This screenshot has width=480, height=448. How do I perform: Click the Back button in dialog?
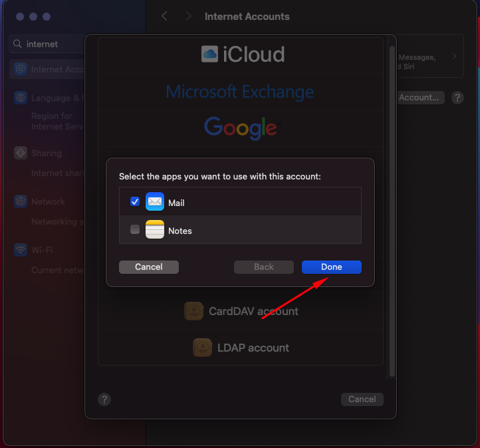(263, 267)
